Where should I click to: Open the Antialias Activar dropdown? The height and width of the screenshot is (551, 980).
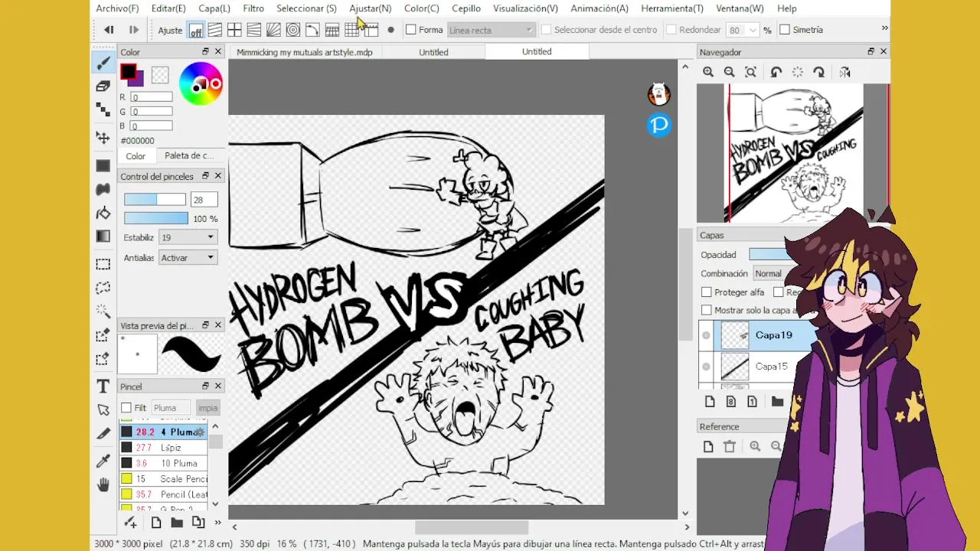coord(188,258)
